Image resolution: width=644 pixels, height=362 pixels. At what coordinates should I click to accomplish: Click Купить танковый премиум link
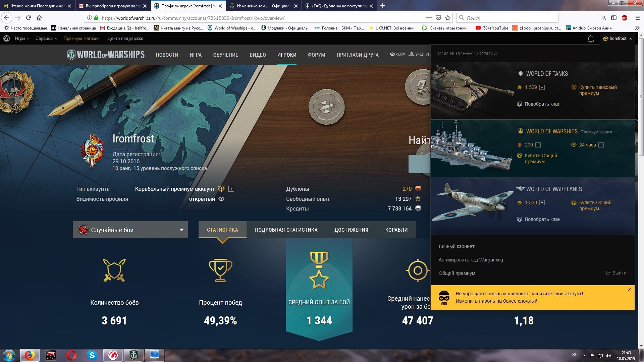coord(598,90)
